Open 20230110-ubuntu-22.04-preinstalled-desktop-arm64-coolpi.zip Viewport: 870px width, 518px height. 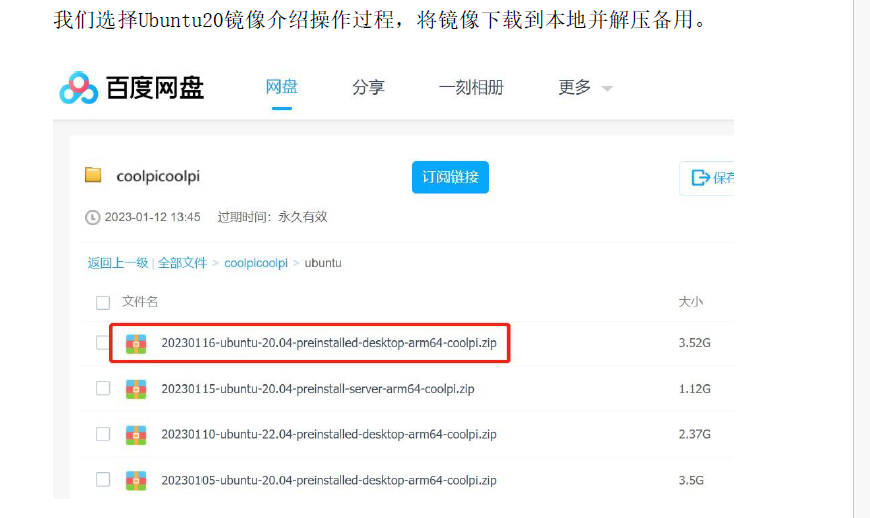[328, 434]
